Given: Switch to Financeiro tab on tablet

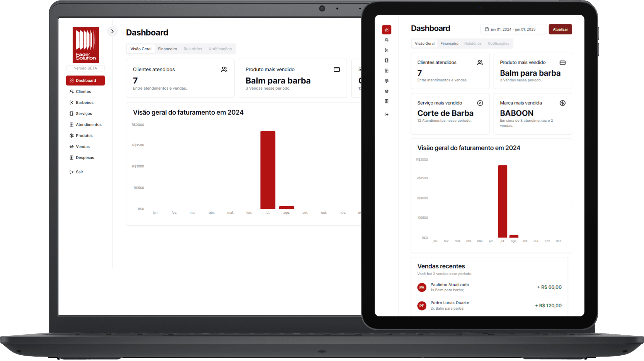Looking at the screenshot, I should pyautogui.click(x=449, y=44).
